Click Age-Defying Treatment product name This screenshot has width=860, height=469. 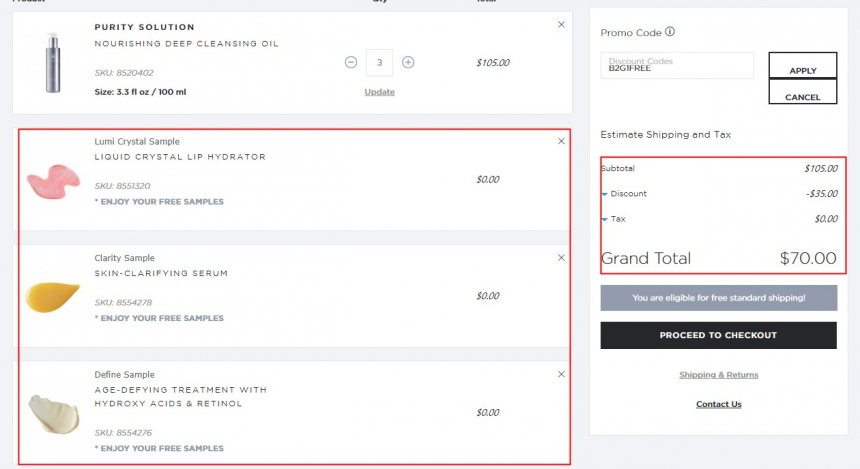[x=180, y=397]
